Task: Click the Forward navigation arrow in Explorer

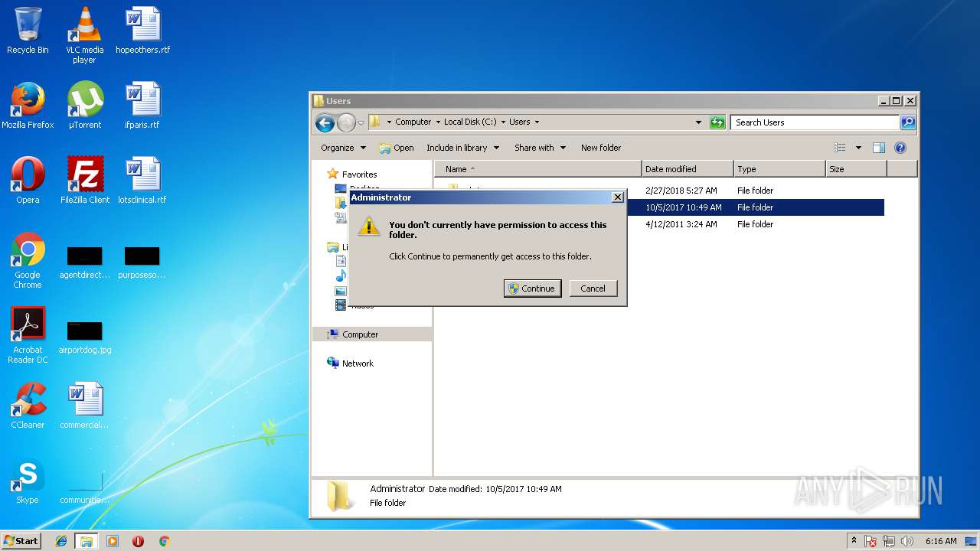Action: [x=346, y=122]
